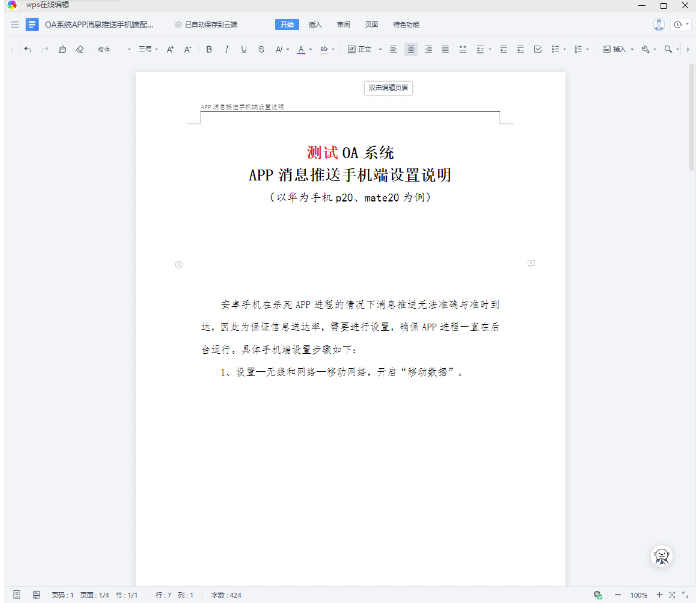Zoom in using the plus button
The width and height of the screenshot is (700, 603).
point(659,595)
